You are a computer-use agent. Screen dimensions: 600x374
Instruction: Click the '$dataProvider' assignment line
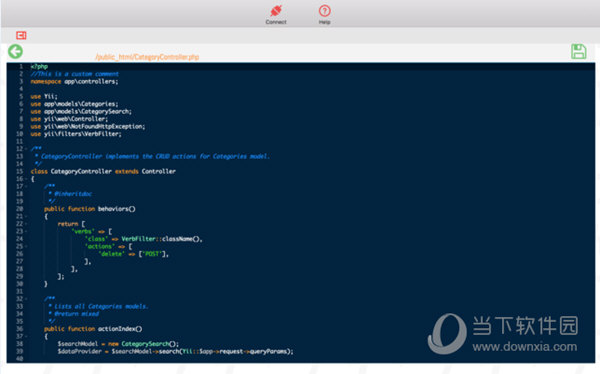pyautogui.click(x=176, y=351)
